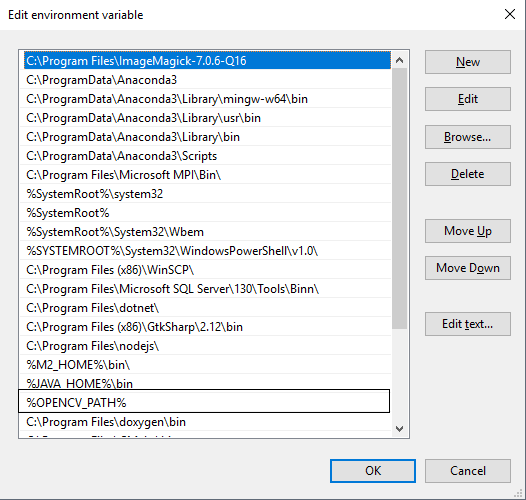Select the WinSCP path entry
The width and height of the screenshot is (526, 500).
[205, 270]
